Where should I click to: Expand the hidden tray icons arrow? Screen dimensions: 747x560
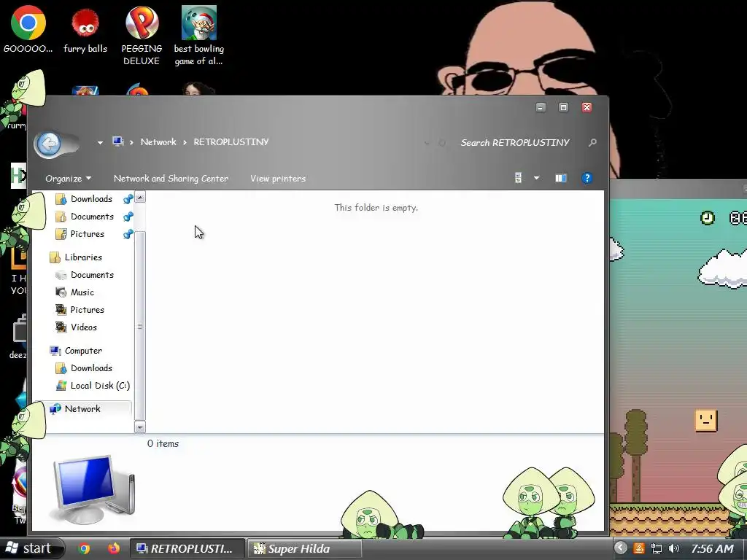pyautogui.click(x=620, y=548)
